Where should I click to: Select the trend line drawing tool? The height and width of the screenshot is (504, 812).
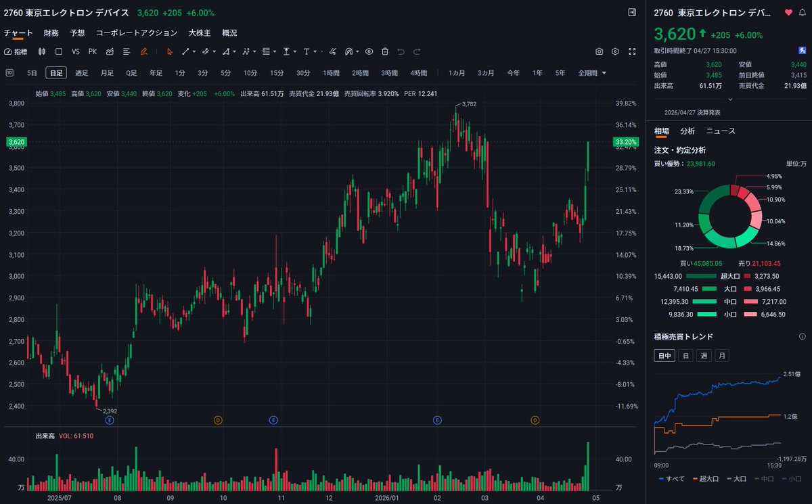[x=186, y=51]
